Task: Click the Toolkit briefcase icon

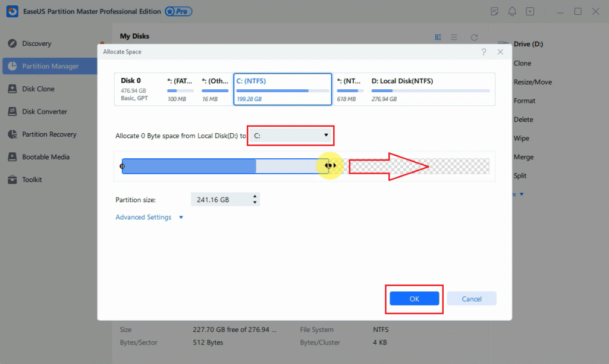Action: pos(12,180)
